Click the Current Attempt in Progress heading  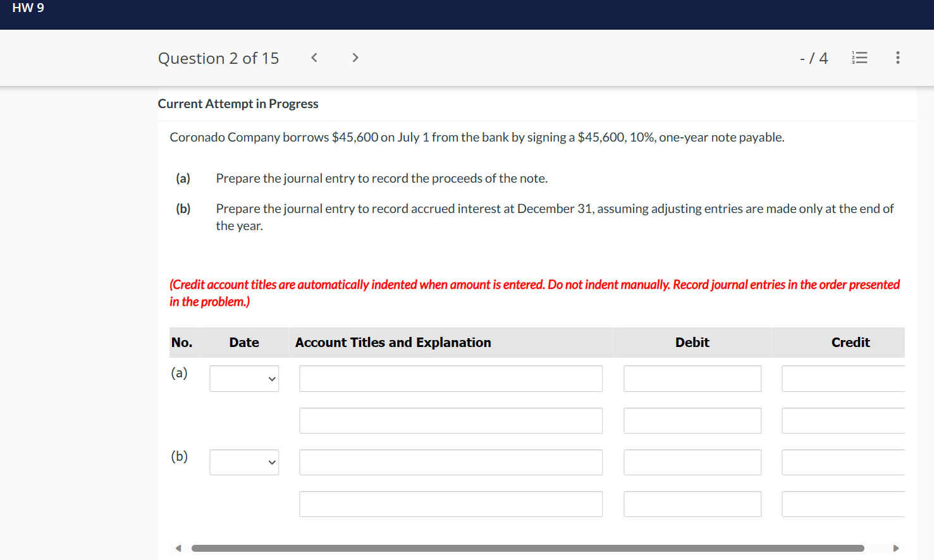click(238, 103)
